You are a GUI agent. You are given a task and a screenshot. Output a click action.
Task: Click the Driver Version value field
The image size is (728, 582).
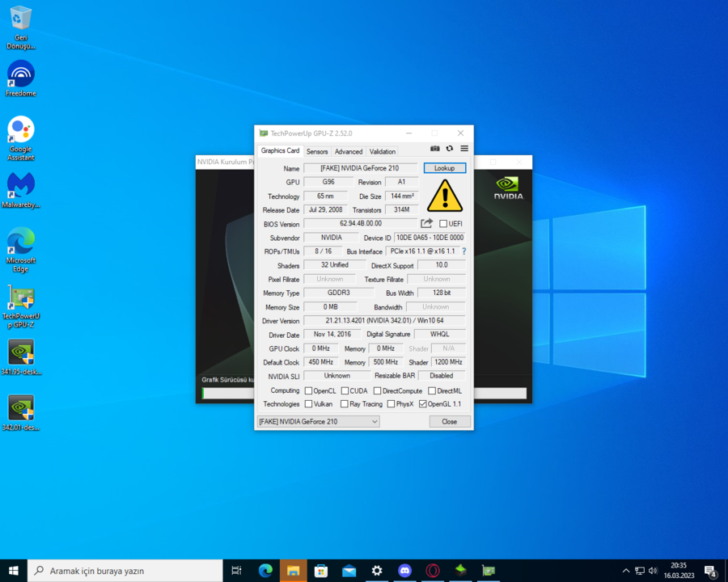[384, 321]
